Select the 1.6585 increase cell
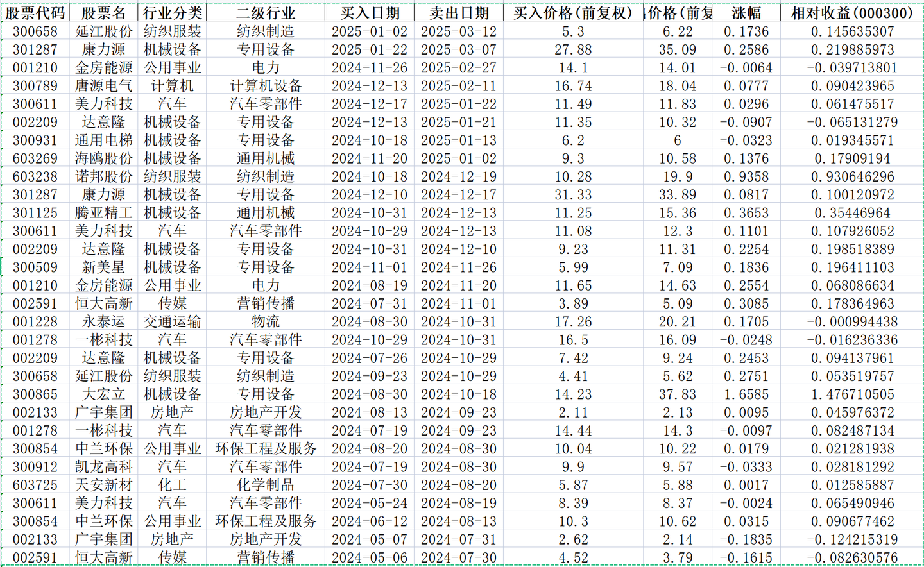The width and height of the screenshot is (924, 567). click(x=746, y=394)
